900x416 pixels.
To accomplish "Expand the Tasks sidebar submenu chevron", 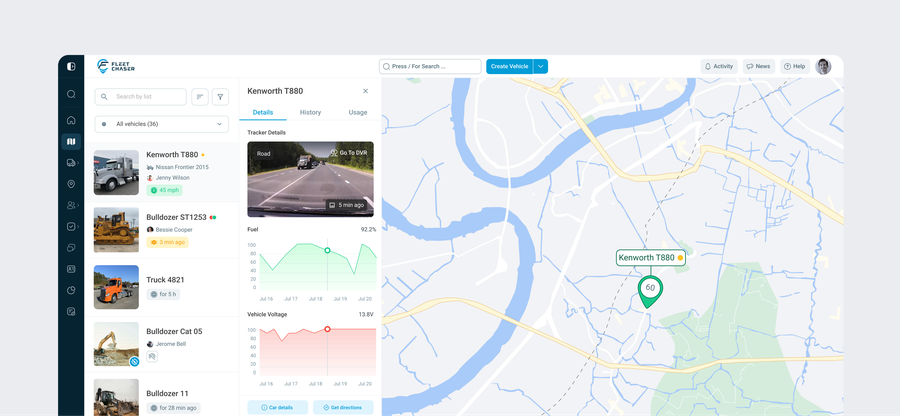I will (x=79, y=227).
